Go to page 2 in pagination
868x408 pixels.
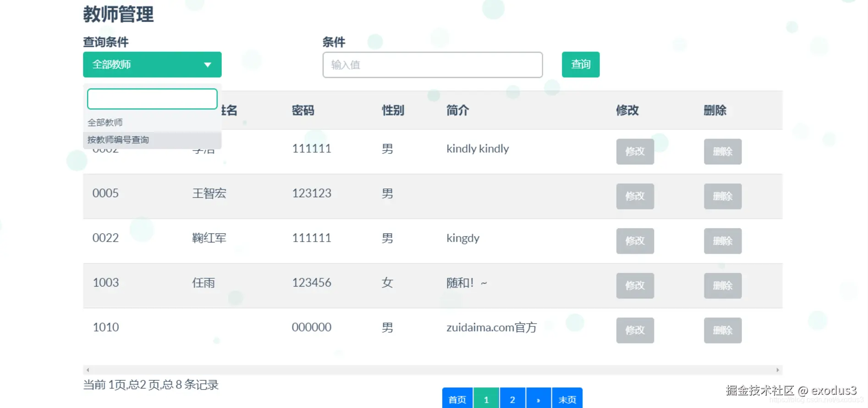(x=513, y=399)
